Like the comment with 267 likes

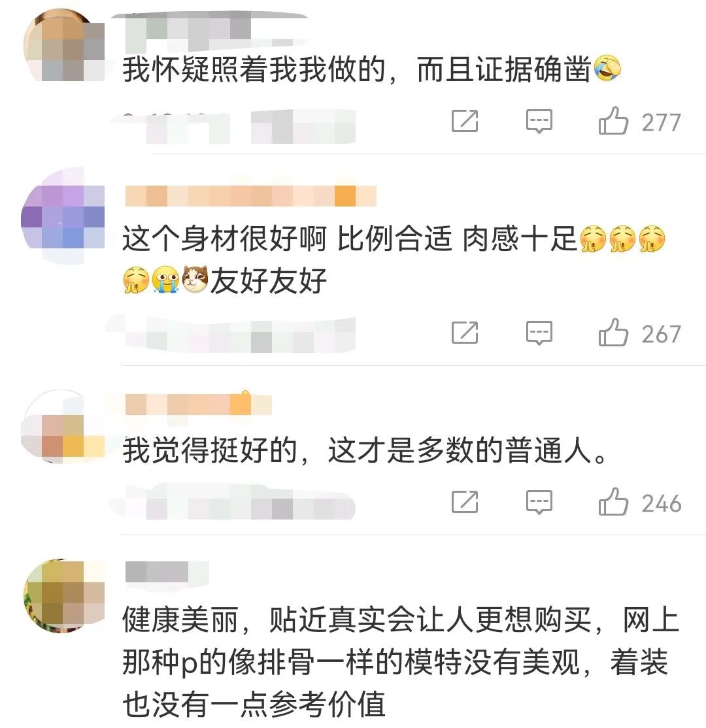[613, 333]
